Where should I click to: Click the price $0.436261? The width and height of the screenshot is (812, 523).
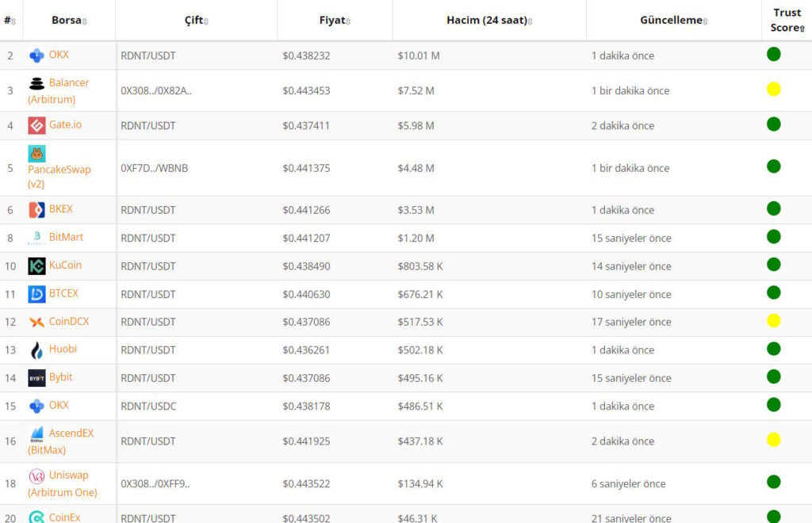(x=306, y=350)
